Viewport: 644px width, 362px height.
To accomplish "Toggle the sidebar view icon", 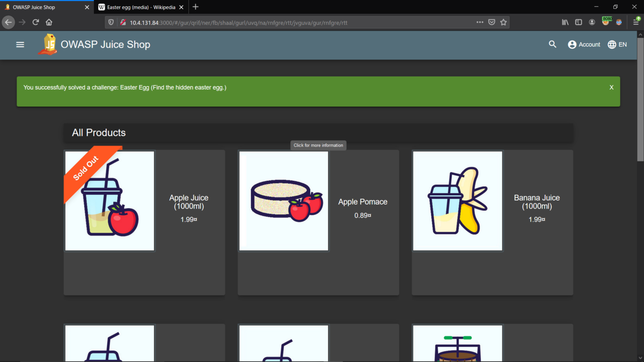I will pos(579,22).
